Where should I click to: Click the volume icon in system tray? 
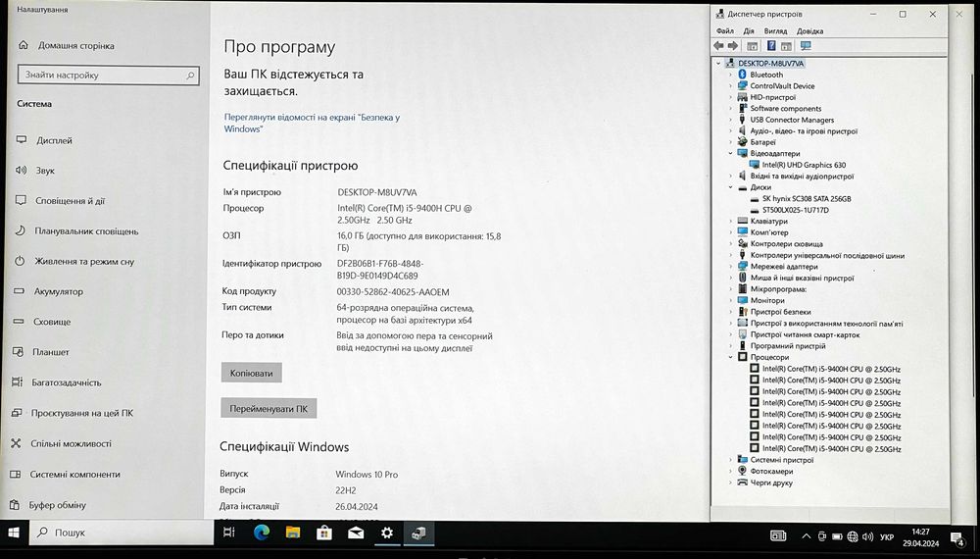pos(867,536)
